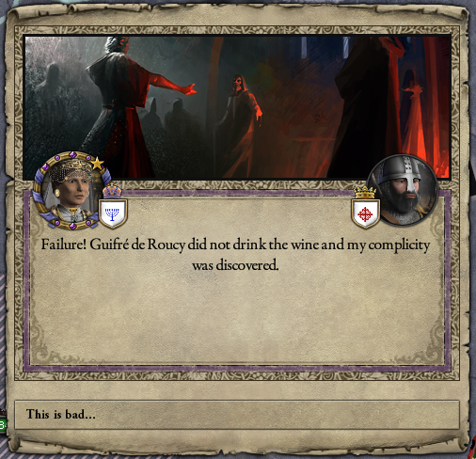476x459 pixels.
Task: Click the blue menorah coat of arms shield
Action: (x=113, y=214)
